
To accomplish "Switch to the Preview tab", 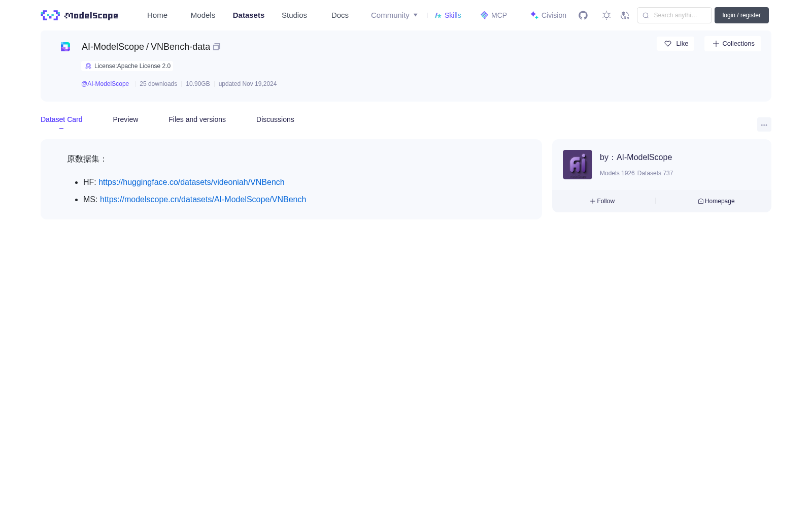I will pos(125,119).
